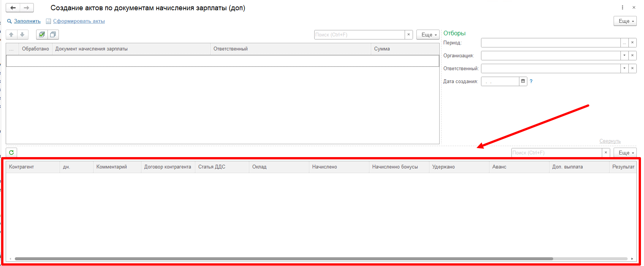Clear the Период filter
Viewport: 644px width, 266px height.
(633, 42)
